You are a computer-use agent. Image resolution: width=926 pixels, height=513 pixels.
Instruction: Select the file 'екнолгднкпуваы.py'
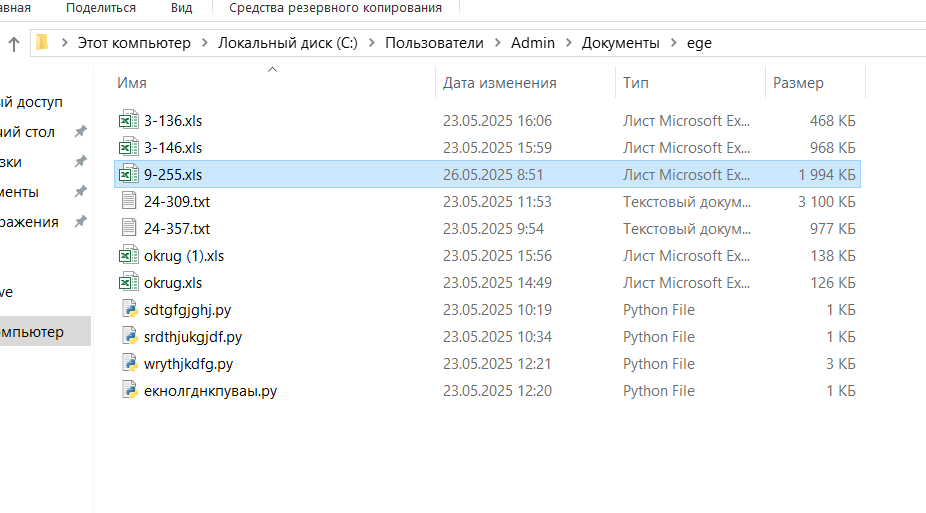point(210,391)
